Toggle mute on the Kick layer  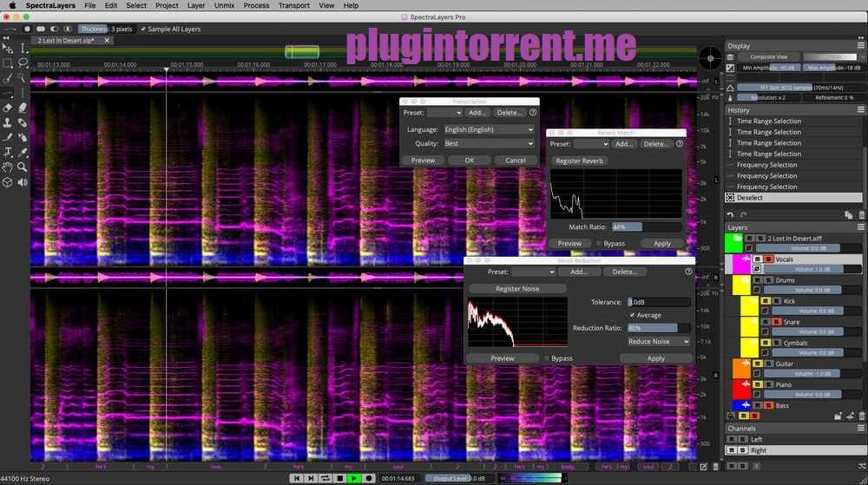[x=766, y=301]
